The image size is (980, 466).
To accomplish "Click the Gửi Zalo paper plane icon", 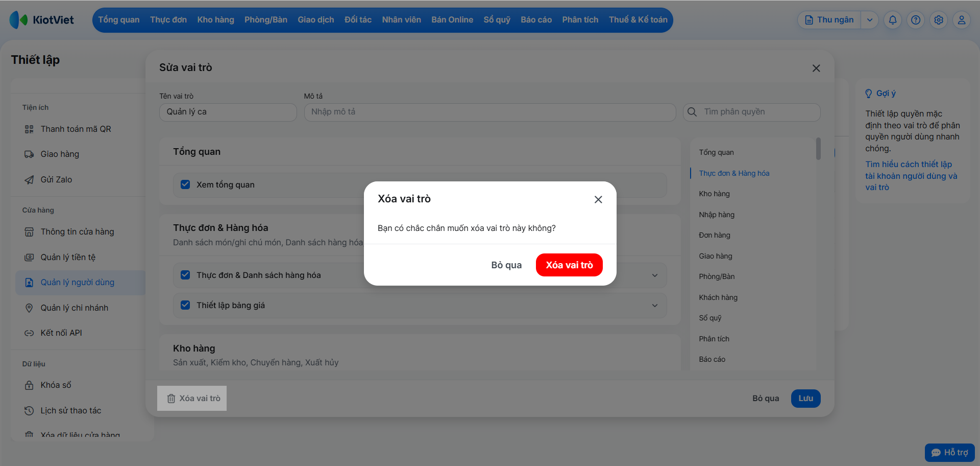I will click(x=29, y=180).
